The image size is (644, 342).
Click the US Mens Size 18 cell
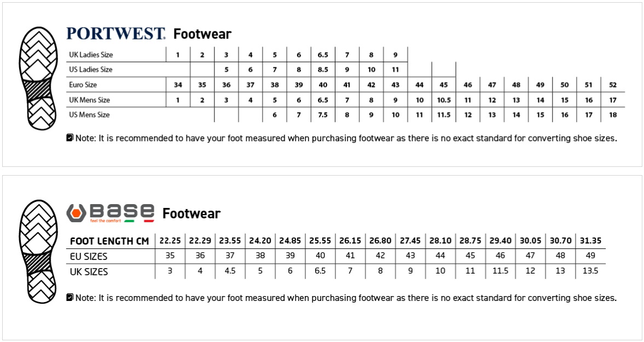(613, 115)
